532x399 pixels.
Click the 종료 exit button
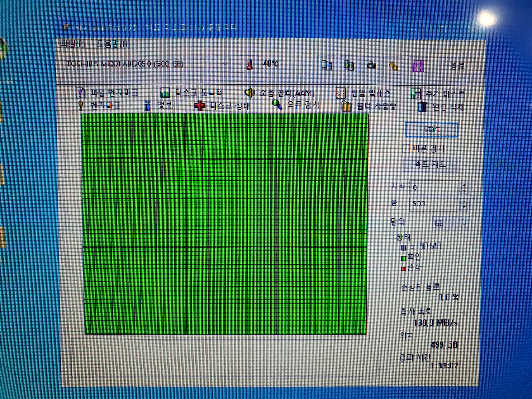click(x=458, y=66)
